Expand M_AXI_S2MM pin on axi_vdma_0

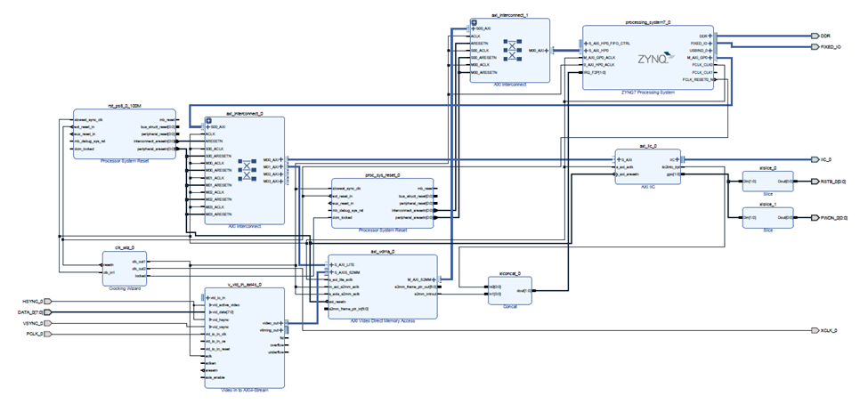click(437, 279)
